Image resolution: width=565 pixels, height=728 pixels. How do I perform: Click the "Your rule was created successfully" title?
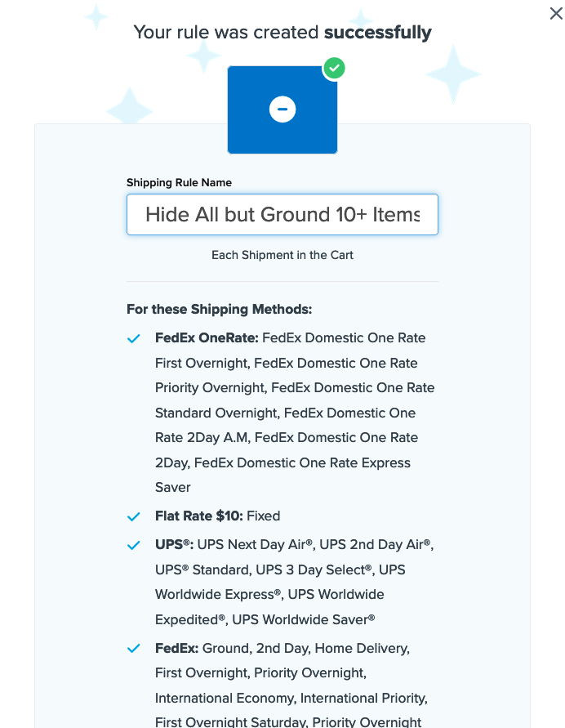pos(282,33)
